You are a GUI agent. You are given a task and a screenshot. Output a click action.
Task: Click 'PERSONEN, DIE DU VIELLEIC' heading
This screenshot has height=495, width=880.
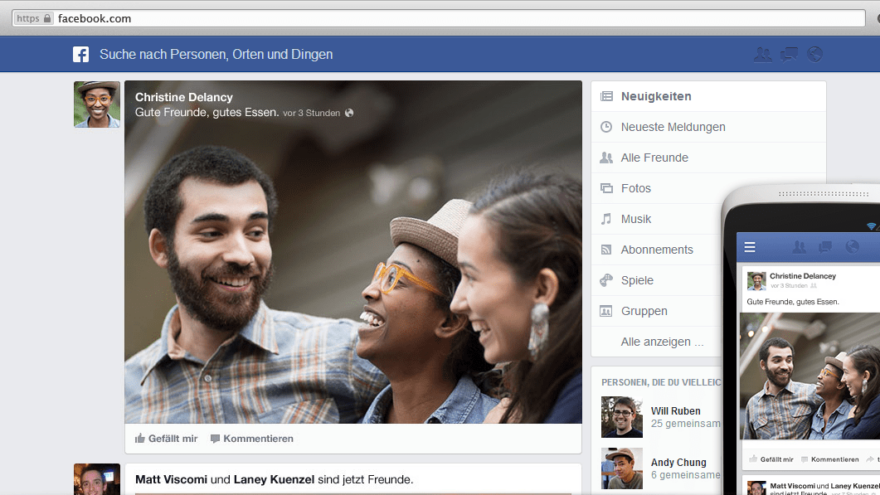click(x=661, y=382)
